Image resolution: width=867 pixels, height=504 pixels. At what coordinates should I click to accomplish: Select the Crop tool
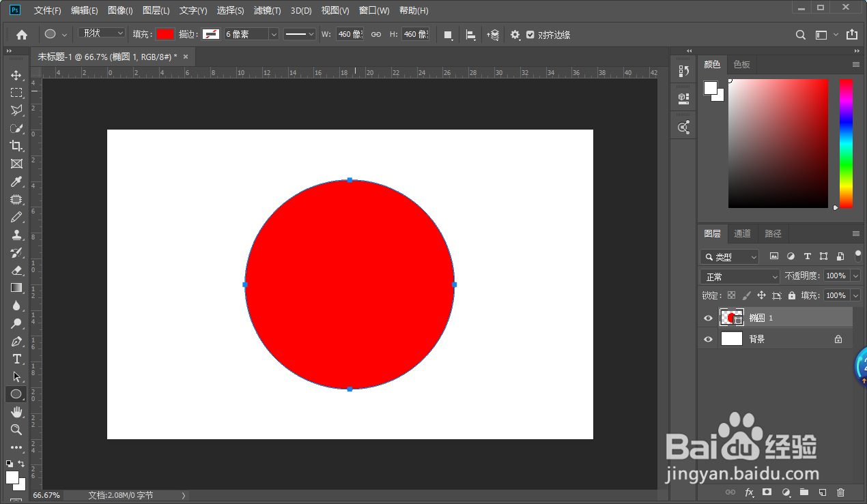(16, 146)
